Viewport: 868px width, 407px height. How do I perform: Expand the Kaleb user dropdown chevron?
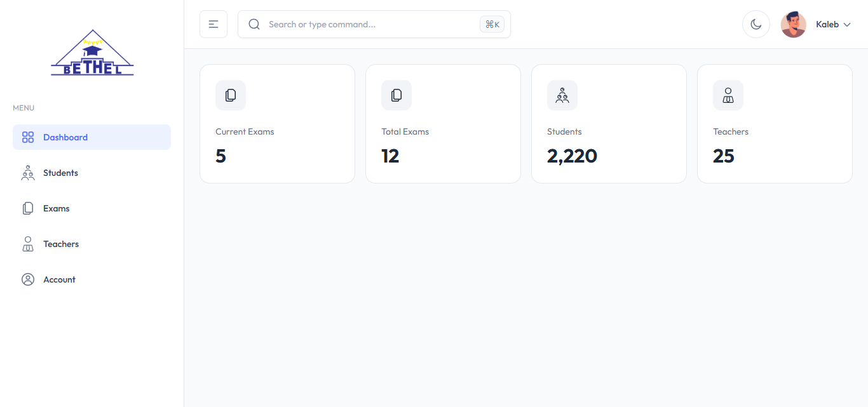click(847, 25)
